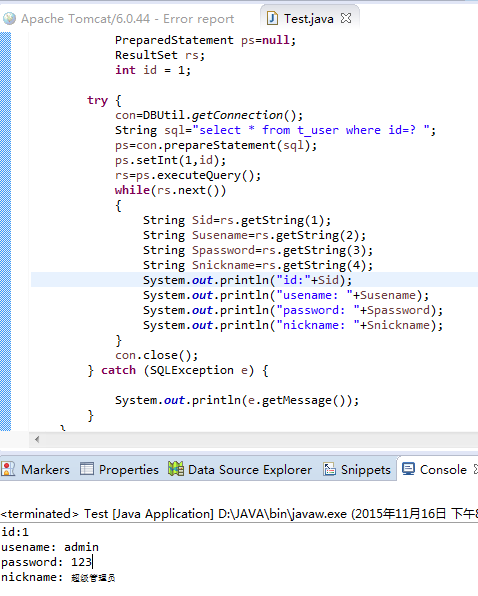Click the Console monitor icon
478x596 pixels.
coord(408,469)
